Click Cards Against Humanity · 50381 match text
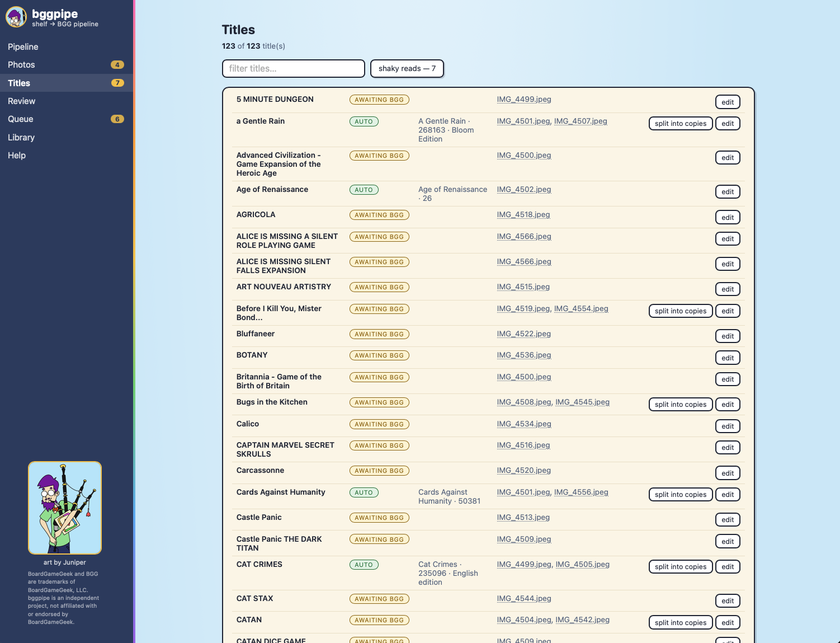Image resolution: width=840 pixels, height=643 pixels. click(x=450, y=496)
